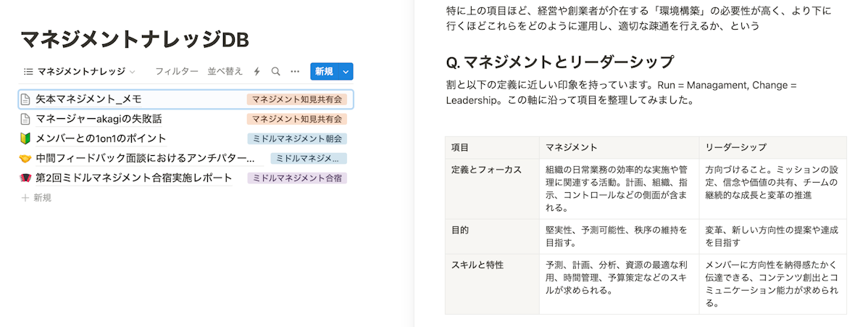Click the マネジメント知見共有会 tag on 矢本マネジメント_メモ row

pyautogui.click(x=297, y=99)
